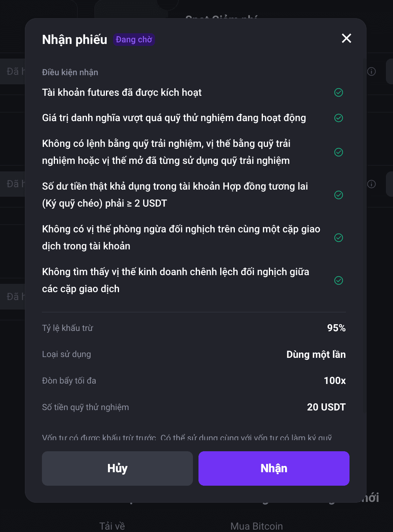The image size is (393, 532).
Task: Click the 100x maximum leverage value
Action: pos(335,381)
